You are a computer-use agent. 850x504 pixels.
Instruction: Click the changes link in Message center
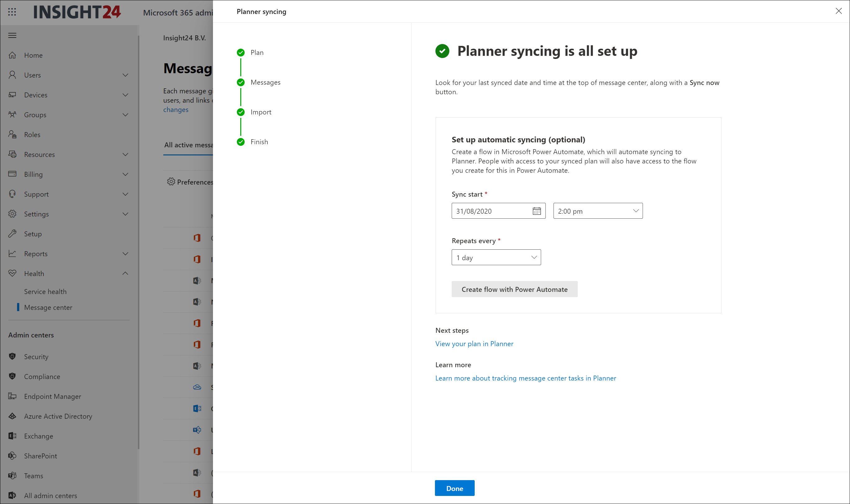(176, 110)
